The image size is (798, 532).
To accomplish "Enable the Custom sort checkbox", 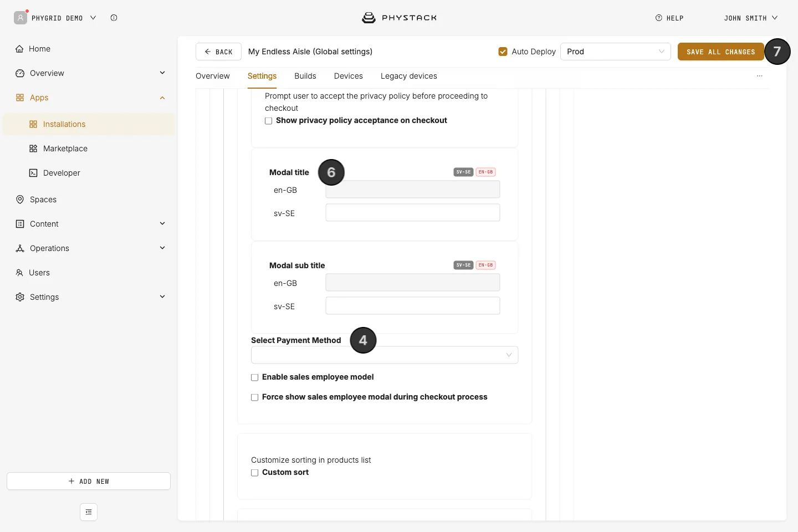I will tap(254, 473).
